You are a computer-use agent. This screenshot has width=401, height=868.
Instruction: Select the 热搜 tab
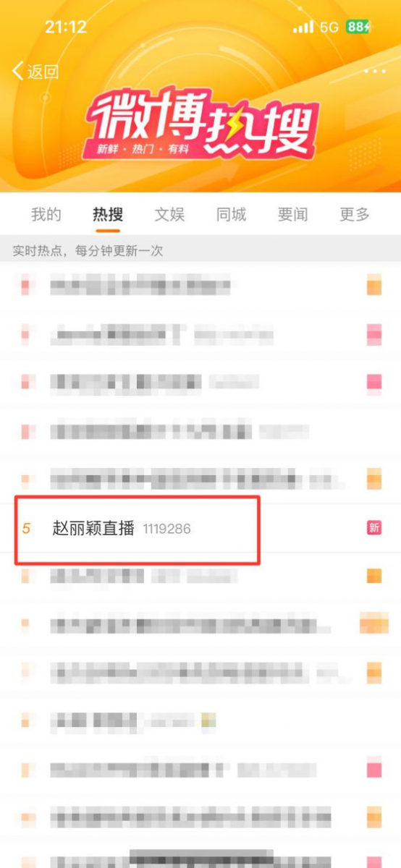click(x=108, y=214)
